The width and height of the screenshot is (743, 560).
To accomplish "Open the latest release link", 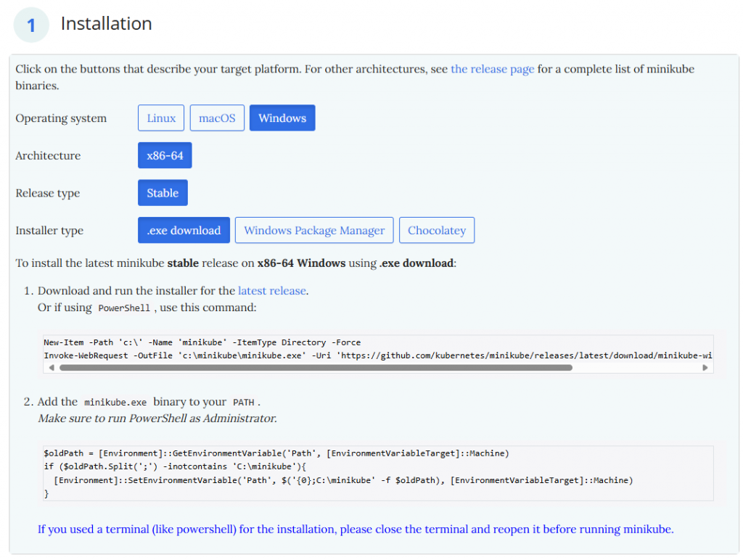I will pos(272,291).
